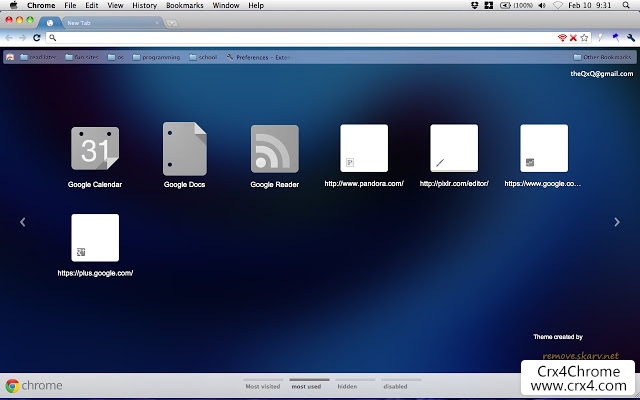
Task: Open the Apple menu
Action: click(x=13, y=5)
